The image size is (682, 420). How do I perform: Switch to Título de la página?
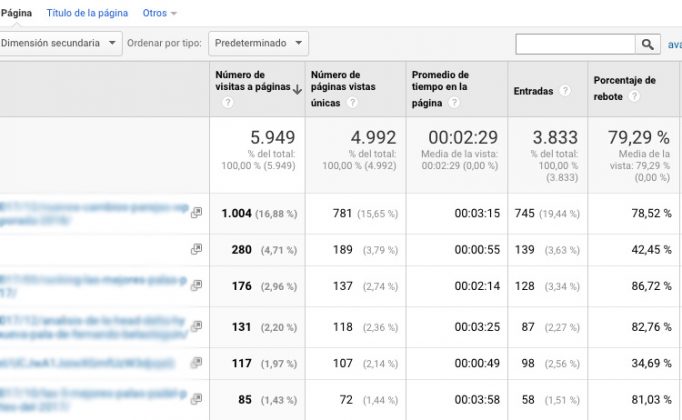coord(87,13)
